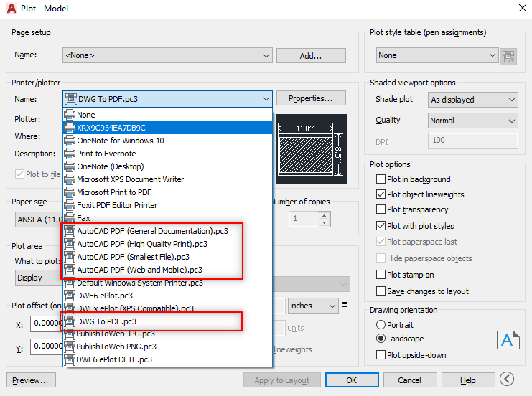This screenshot has width=532, height=396.
Task: Uncheck Plot object lineweights
Action: (x=381, y=194)
